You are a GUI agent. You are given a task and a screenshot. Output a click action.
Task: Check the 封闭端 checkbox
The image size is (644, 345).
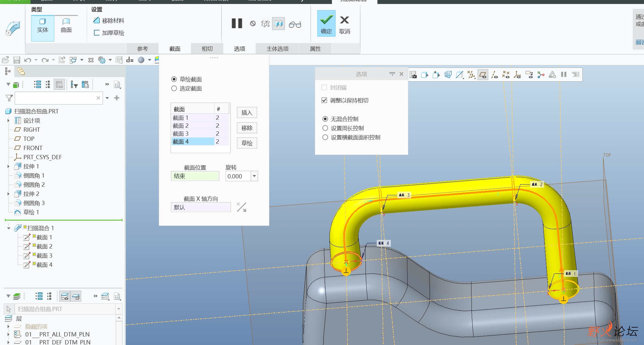[x=324, y=88]
